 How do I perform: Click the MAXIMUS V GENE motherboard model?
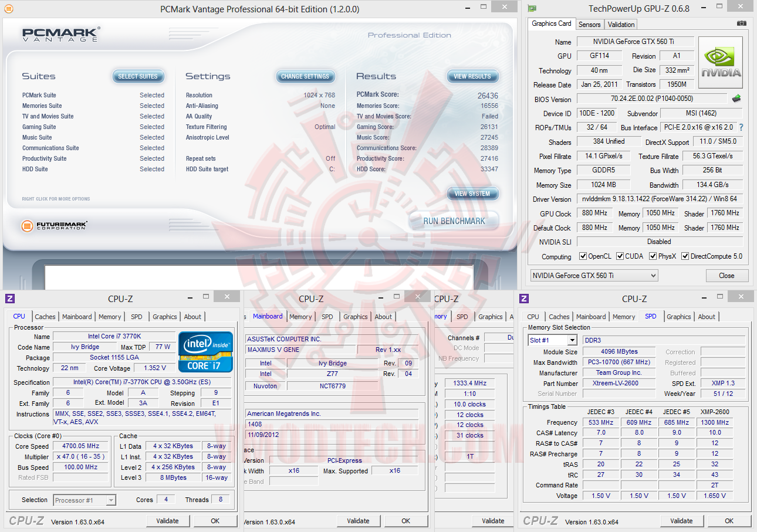pyautogui.click(x=301, y=350)
